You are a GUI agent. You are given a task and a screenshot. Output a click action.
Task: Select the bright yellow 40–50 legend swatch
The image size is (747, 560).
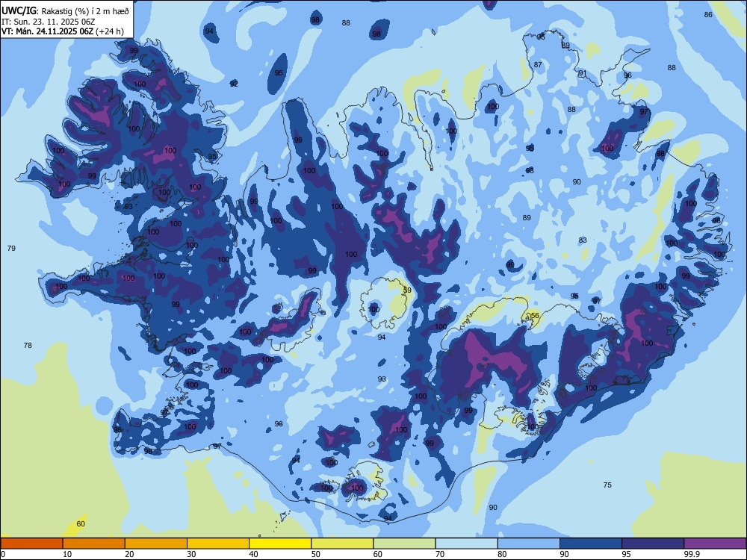[280, 544]
